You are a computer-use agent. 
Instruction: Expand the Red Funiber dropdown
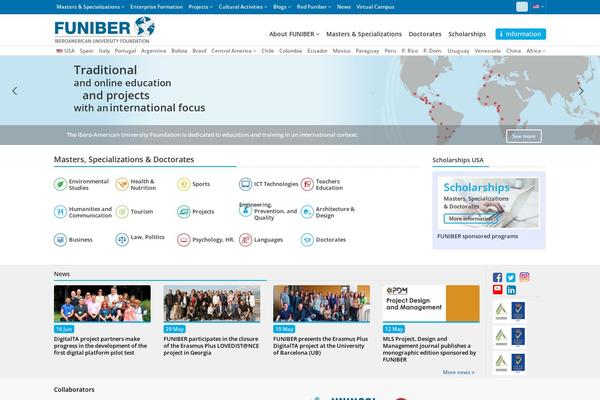coord(314,7)
